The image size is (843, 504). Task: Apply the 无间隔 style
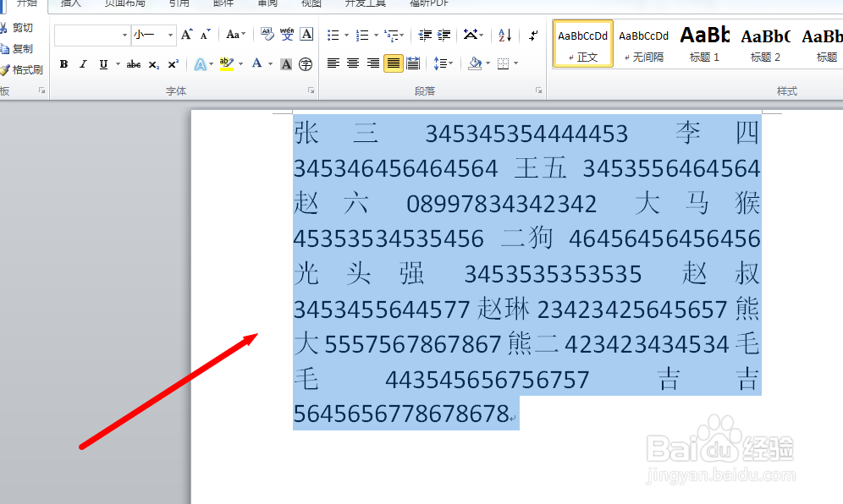pyautogui.click(x=643, y=44)
